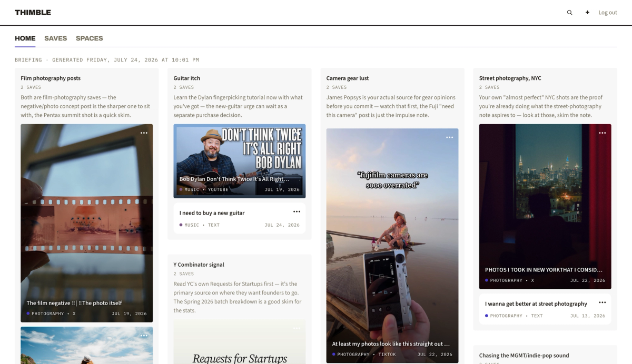Screen dimensions: 632x364
Task: Click 'Street photography, NYC' heading
Action: point(510,78)
